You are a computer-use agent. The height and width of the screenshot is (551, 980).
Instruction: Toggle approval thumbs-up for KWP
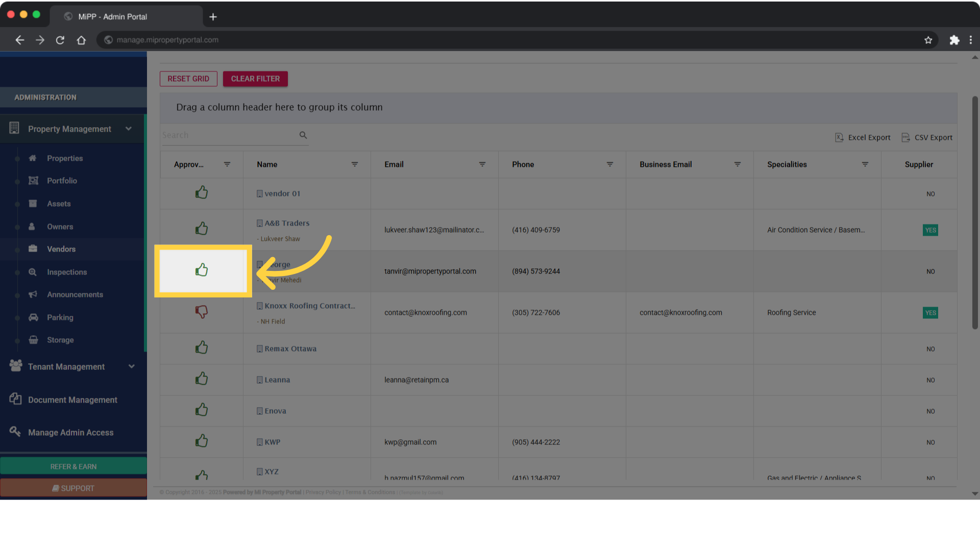coord(202,441)
